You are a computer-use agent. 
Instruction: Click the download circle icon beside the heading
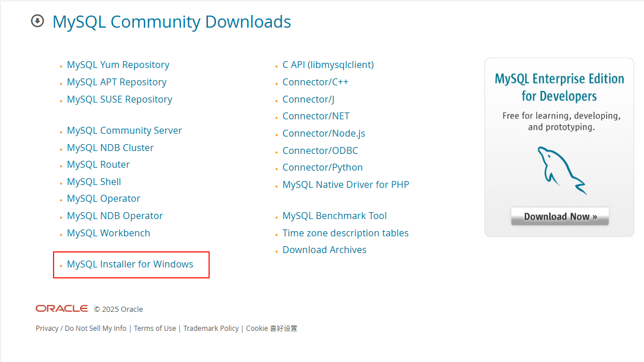pyautogui.click(x=37, y=21)
